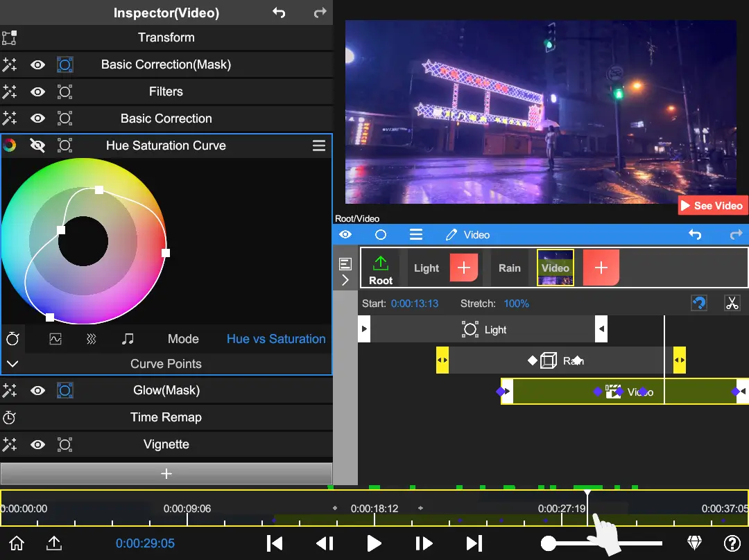Add a new effect with the plus bar
Image resolution: width=749 pixels, height=560 pixels.
point(166,473)
